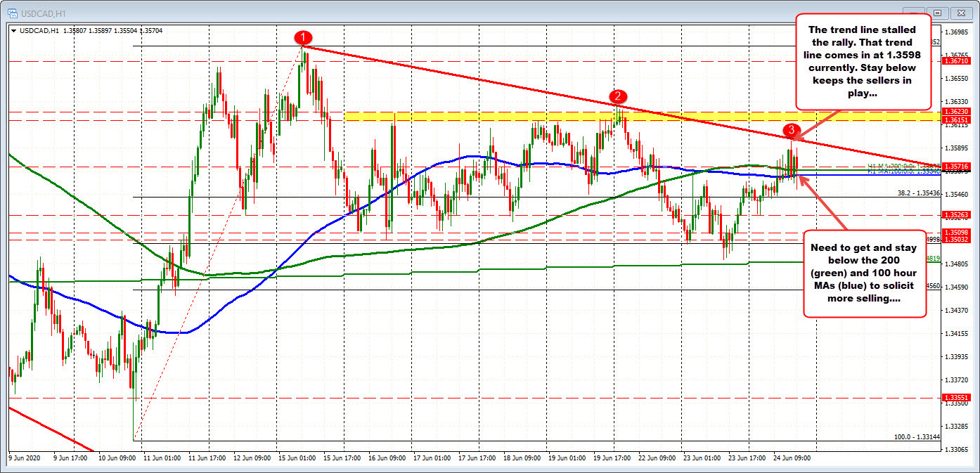The width and height of the screenshot is (980, 473).
Task: Click the 1.36765 price axis label
Action: pos(956,55)
